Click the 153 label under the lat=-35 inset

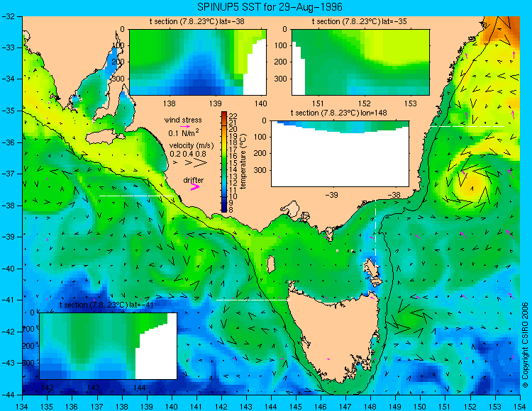click(x=411, y=103)
